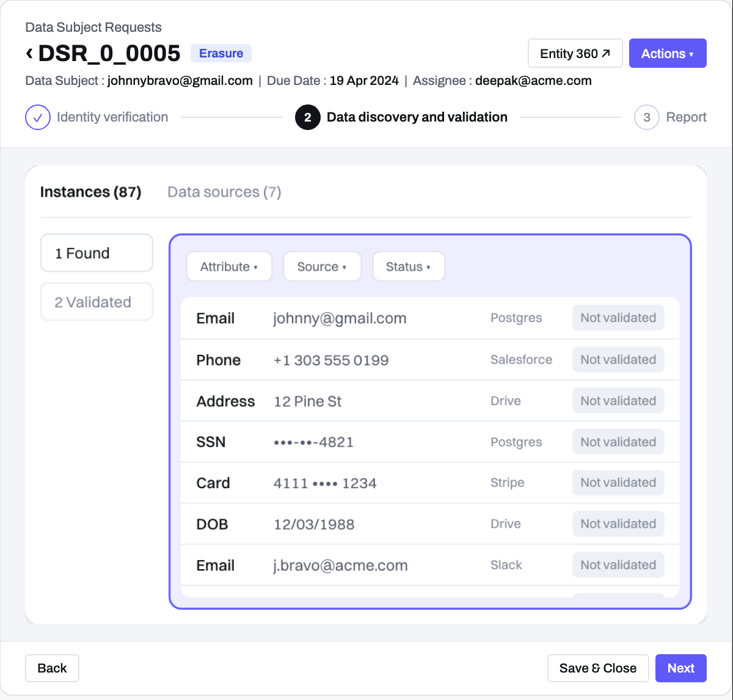Click the Back button

pyautogui.click(x=52, y=668)
